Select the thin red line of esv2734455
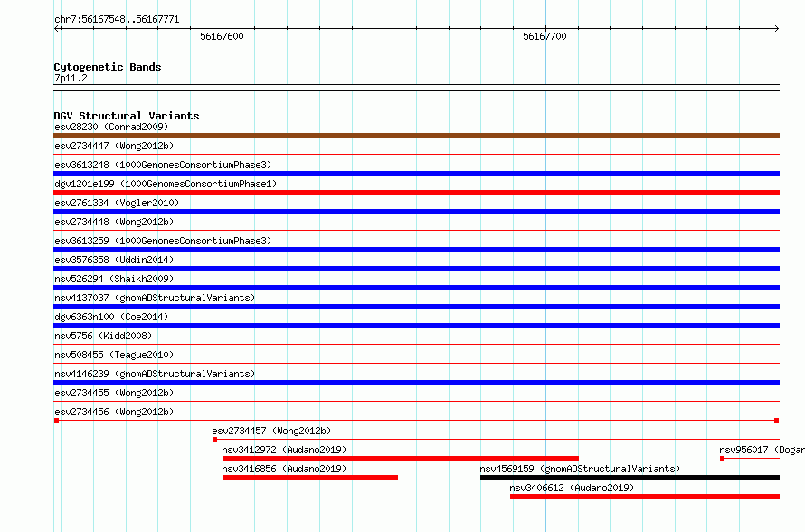The image size is (805, 532). coord(416,401)
